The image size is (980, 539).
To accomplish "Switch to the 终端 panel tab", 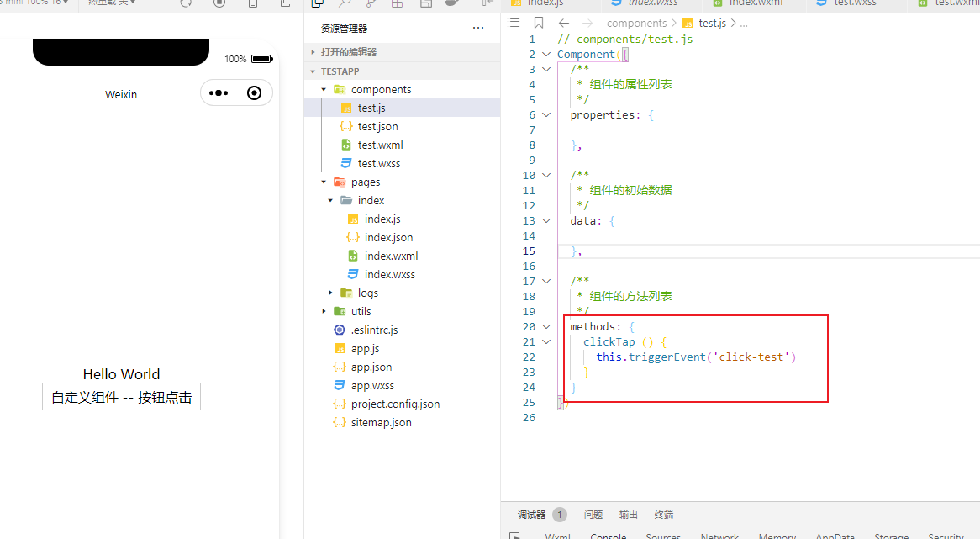I will pos(664,515).
